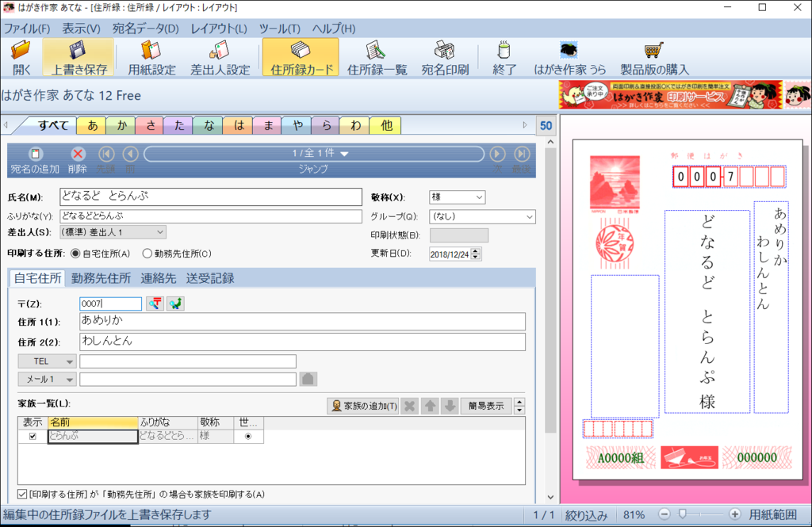
Task: Open the 住所録一覧 list view
Action: point(377,57)
